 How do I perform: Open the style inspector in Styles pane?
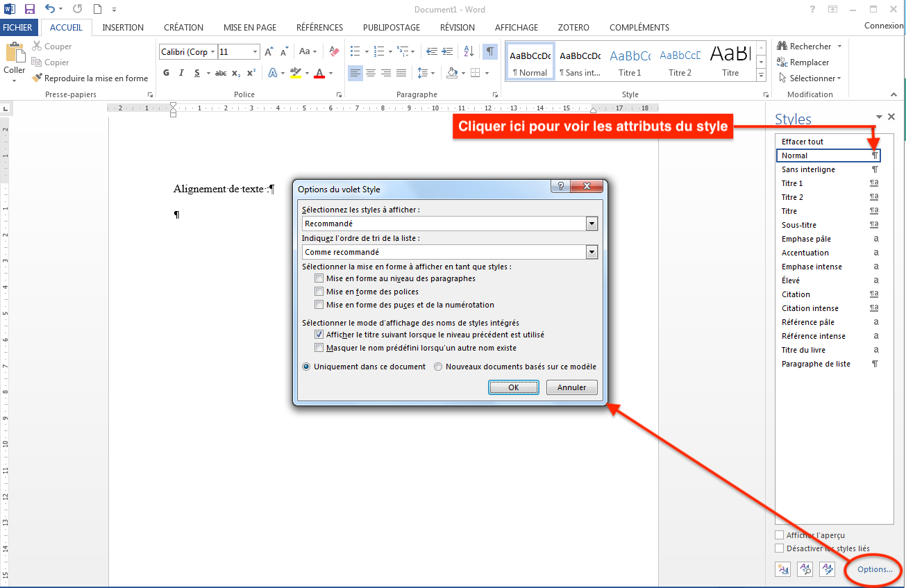[x=805, y=569]
